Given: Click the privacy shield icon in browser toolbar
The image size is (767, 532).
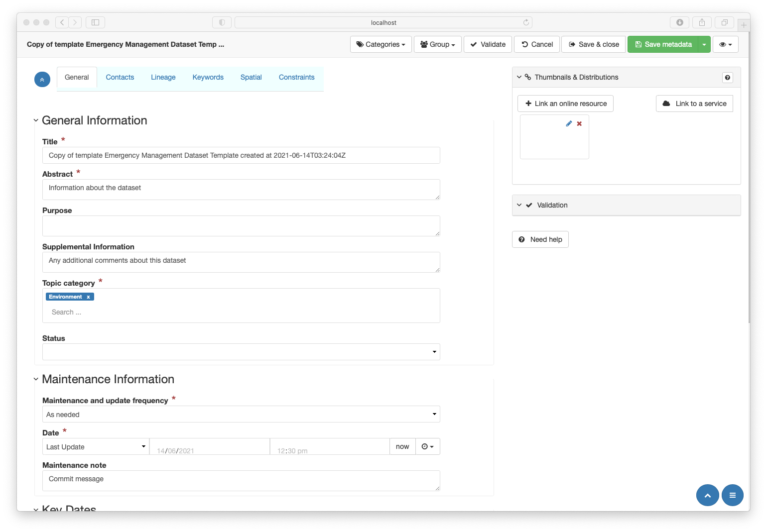Looking at the screenshot, I should click(222, 22).
